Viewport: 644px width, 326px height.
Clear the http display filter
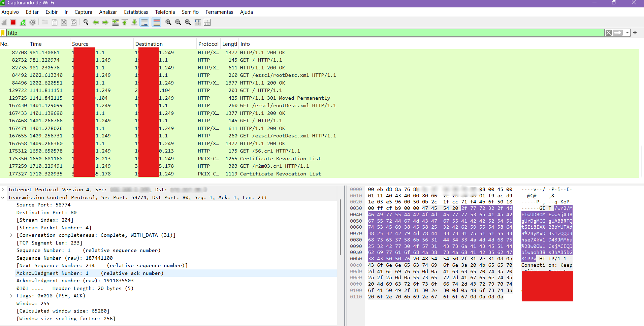608,33
